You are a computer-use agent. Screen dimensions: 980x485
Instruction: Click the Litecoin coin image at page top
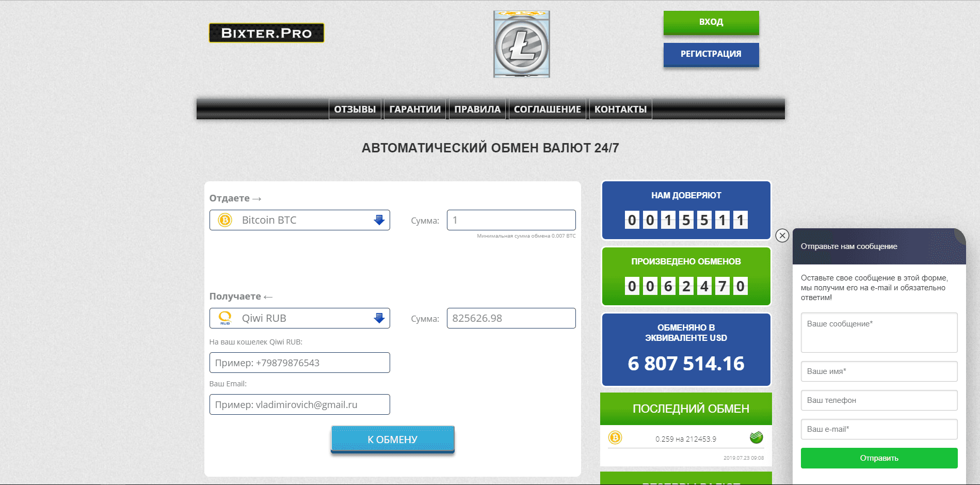(x=521, y=44)
